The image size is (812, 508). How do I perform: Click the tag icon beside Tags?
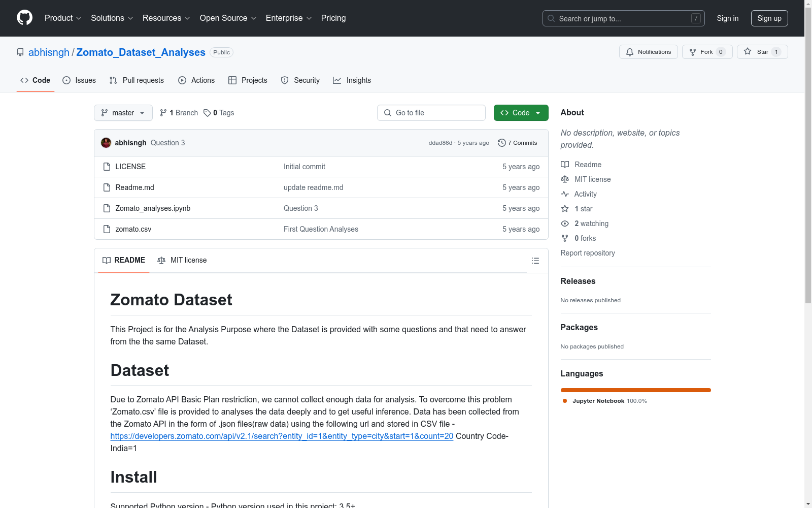coord(207,113)
